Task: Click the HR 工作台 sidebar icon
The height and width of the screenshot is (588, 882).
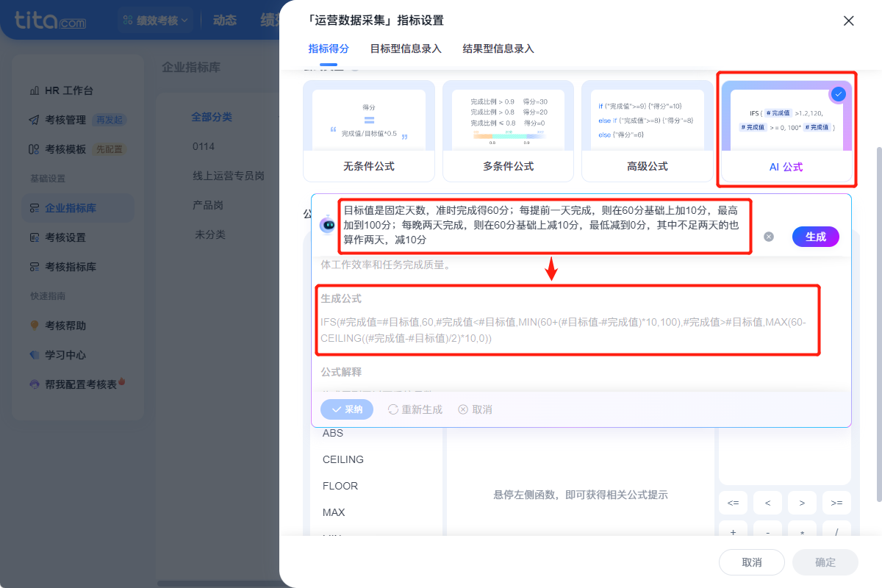Action: 34,91
